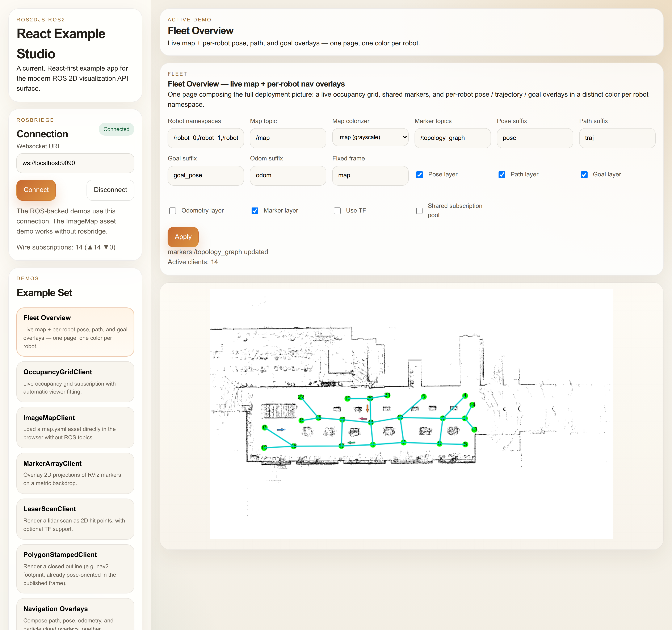Click topology node 9 on the map
The height and width of the screenshot is (630, 672).
(301, 420)
